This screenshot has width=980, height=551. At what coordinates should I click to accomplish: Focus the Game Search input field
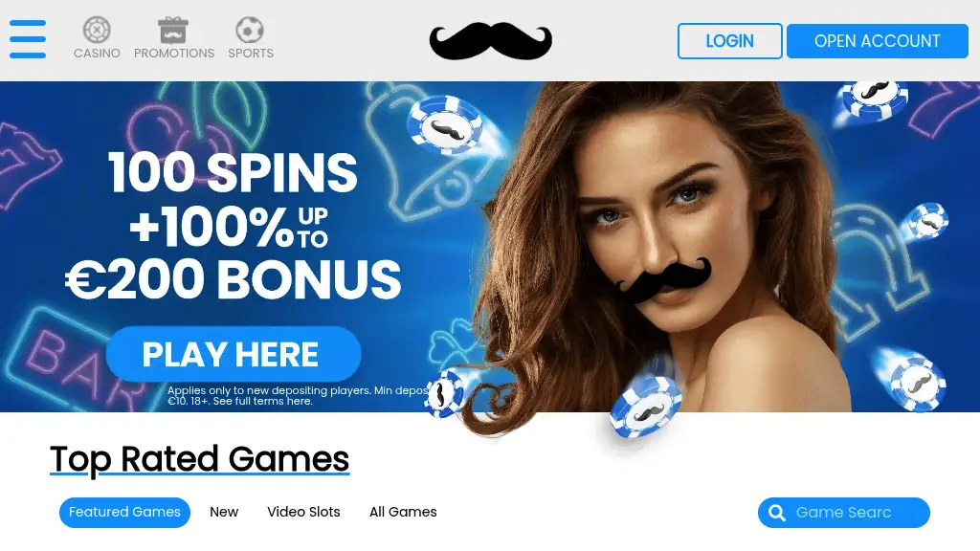(844, 513)
